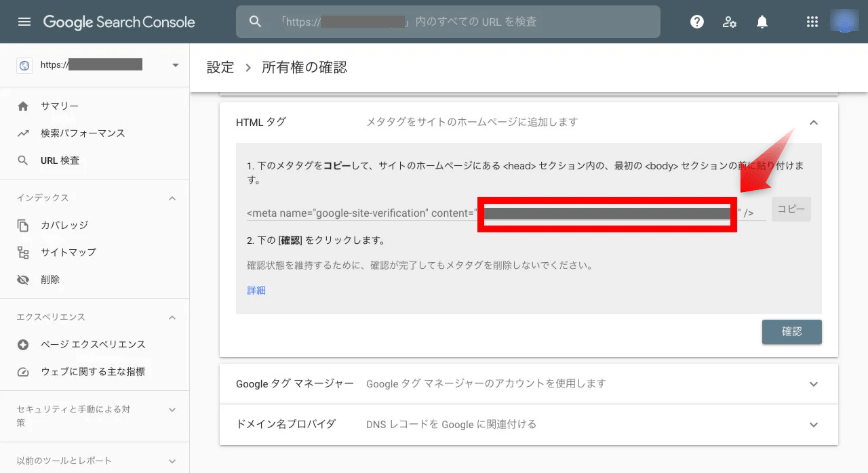The image size is (868, 473).
Task: Expand the ドメイン名プロバイダ panel
Action: click(813, 425)
